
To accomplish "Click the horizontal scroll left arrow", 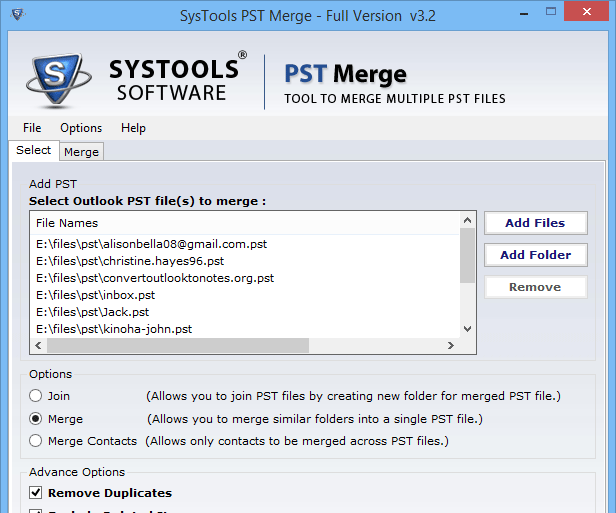I will tap(38, 345).
